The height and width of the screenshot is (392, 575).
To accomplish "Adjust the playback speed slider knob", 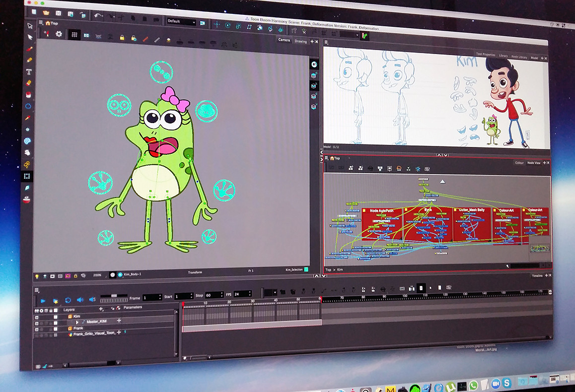I will [x=114, y=296].
